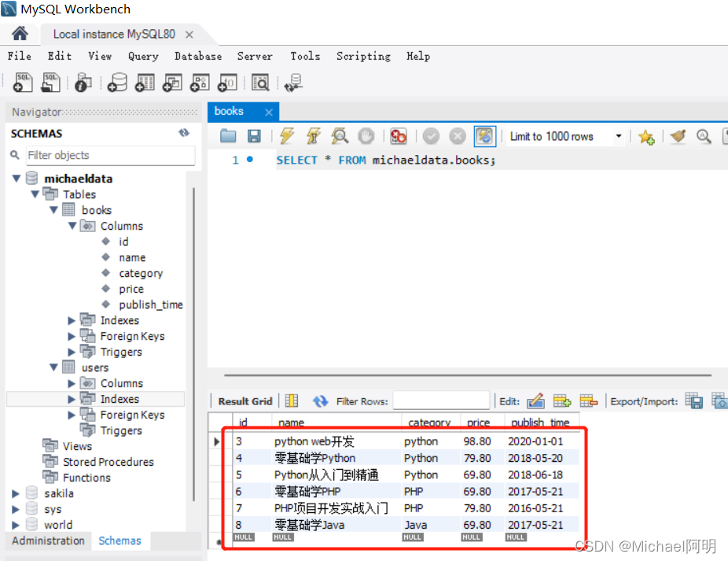Image resolution: width=728 pixels, height=561 pixels.
Task: Sort by price column header
Action: point(478,423)
